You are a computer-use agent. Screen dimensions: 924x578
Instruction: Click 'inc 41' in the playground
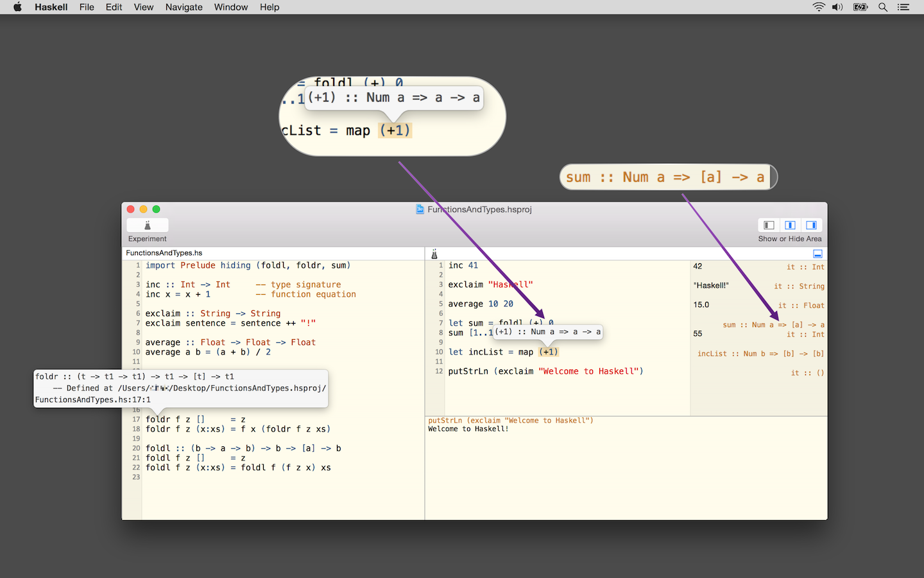coord(463,265)
